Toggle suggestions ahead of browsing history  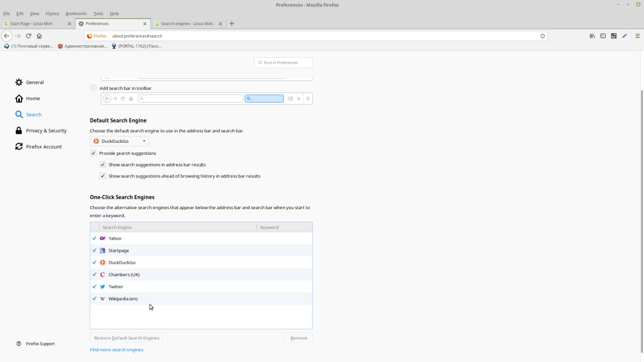pos(103,176)
